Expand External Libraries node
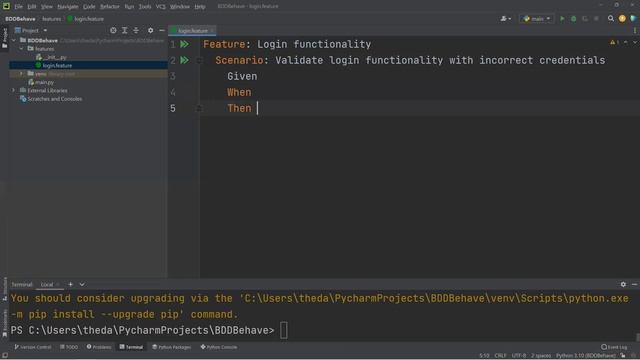The height and width of the screenshot is (360, 640). point(13,90)
